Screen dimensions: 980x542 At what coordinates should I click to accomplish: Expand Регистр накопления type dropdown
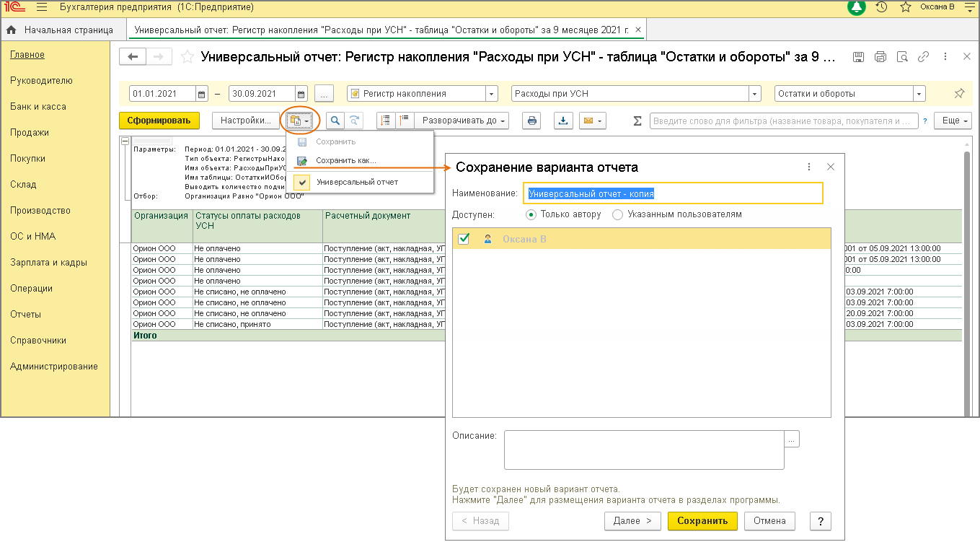click(x=492, y=94)
